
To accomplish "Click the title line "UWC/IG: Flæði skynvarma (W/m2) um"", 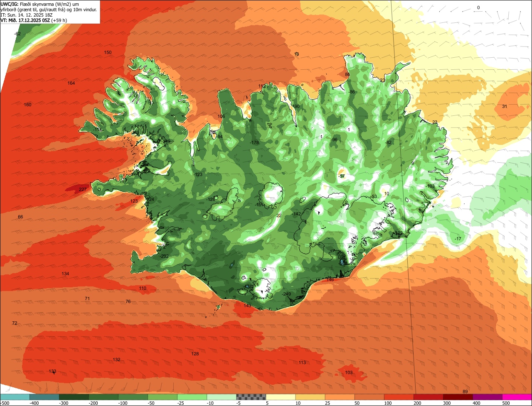I will coord(40,4).
